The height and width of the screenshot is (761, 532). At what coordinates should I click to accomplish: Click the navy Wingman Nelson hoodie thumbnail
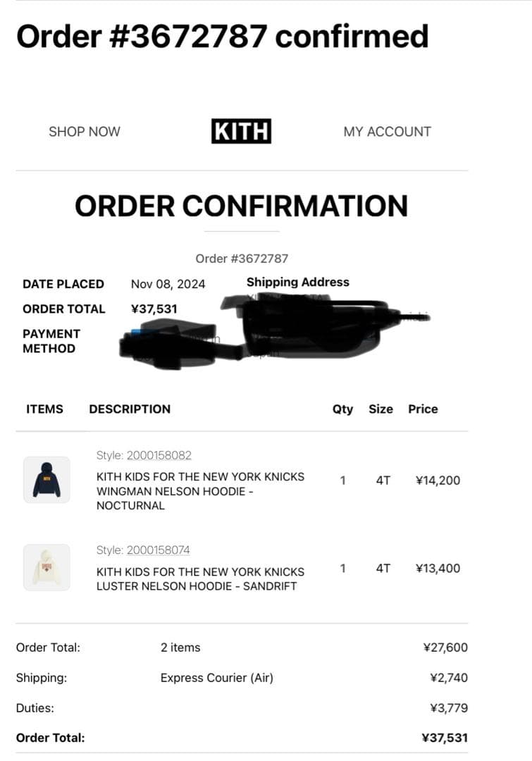(x=47, y=481)
